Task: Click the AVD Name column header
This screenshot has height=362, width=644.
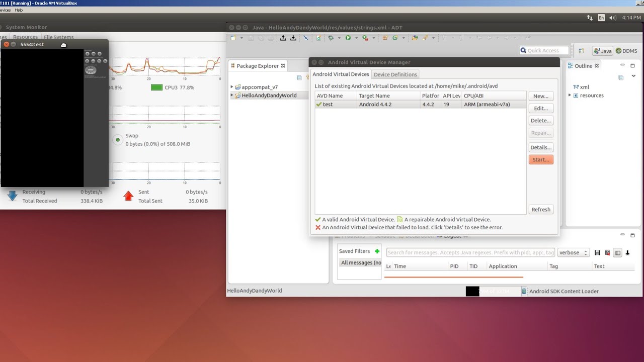Action: [336, 96]
